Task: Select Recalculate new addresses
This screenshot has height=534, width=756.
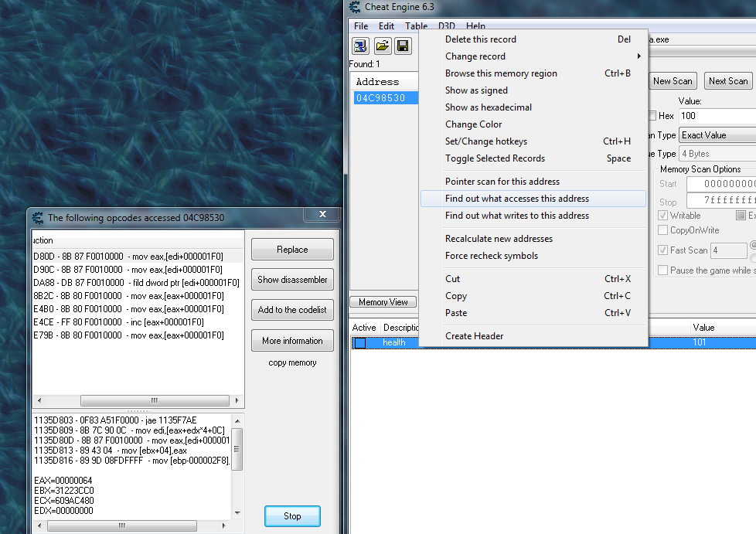Action: pos(533,239)
